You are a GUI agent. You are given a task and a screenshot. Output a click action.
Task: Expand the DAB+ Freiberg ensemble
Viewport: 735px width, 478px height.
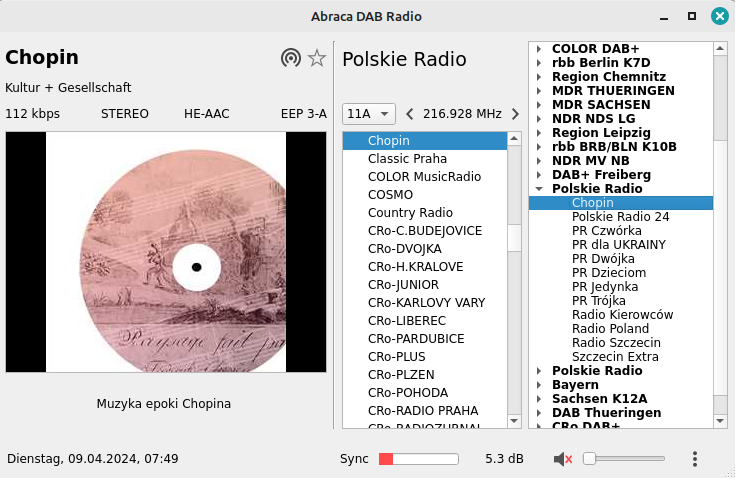(538, 174)
